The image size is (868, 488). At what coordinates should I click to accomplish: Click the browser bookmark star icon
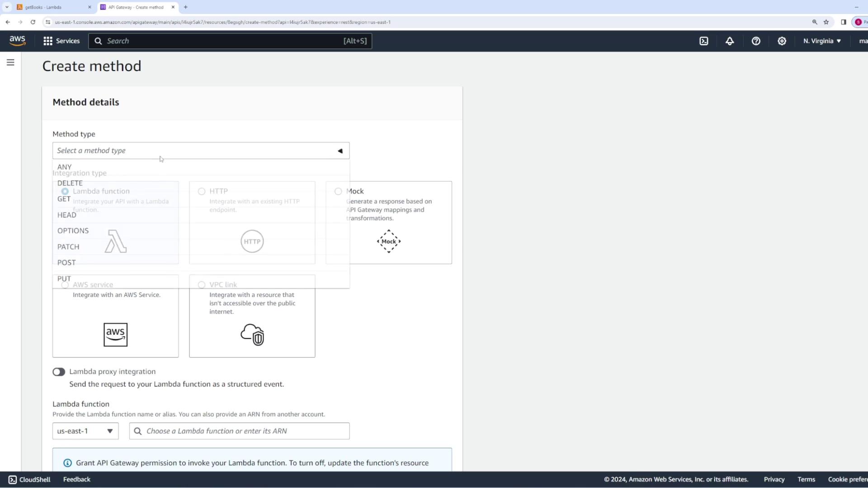[x=826, y=22]
